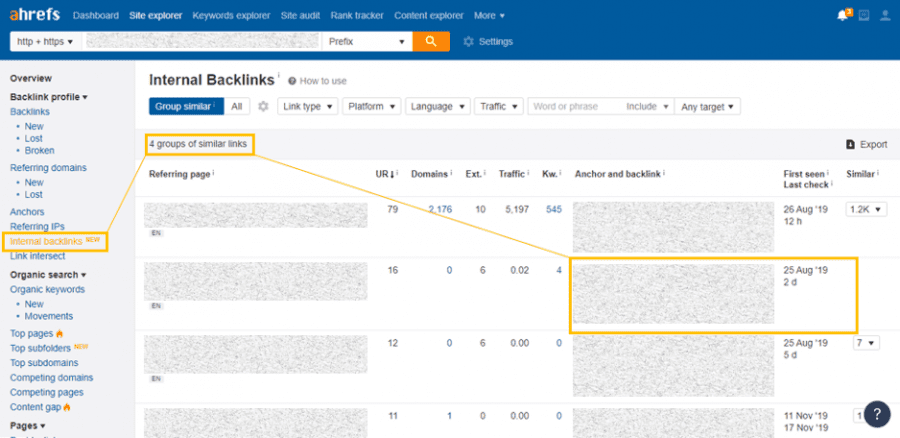This screenshot has height=438, width=900.
Task: Open Link intersect
Action: [38, 256]
